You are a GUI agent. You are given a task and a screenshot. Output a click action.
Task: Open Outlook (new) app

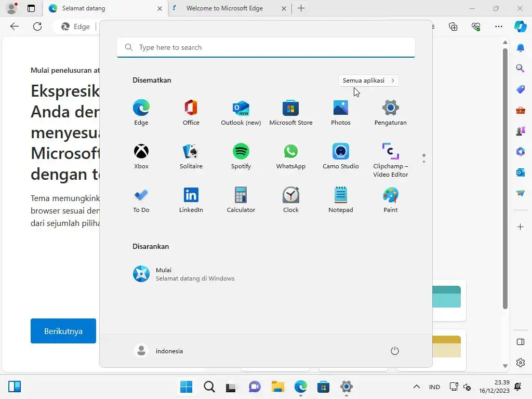241,113
